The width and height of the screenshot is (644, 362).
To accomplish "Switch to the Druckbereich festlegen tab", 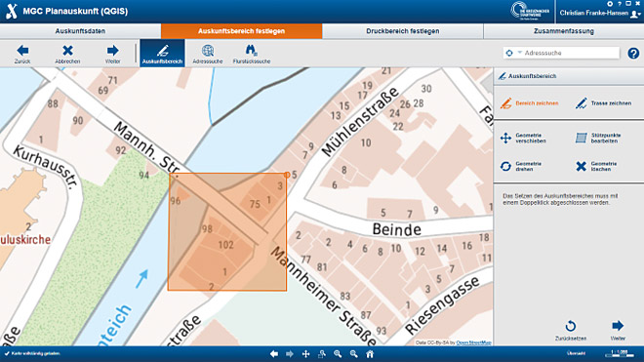I will click(x=402, y=31).
